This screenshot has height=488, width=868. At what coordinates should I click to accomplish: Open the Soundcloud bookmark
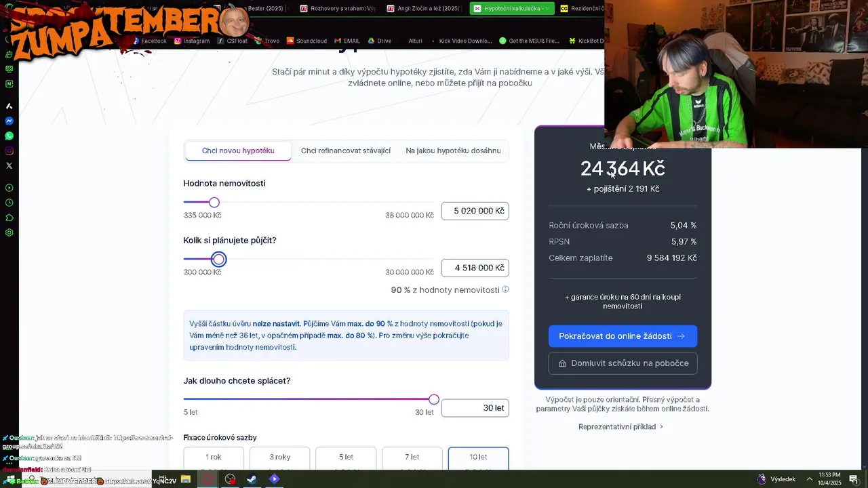(307, 41)
